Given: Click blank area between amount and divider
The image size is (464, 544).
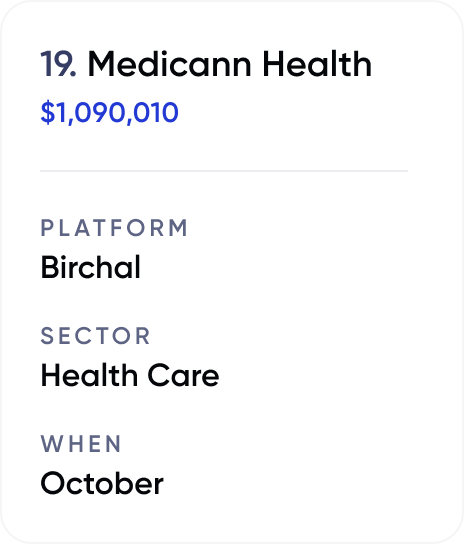Looking at the screenshot, I should tap(224, 148).
